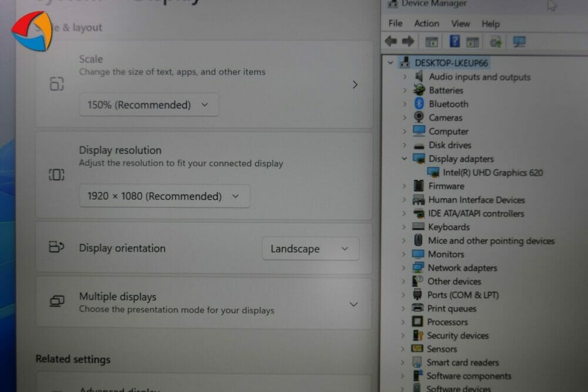Click the Processors icon
This screenshot has width=588, height=392.
[417, 321]
